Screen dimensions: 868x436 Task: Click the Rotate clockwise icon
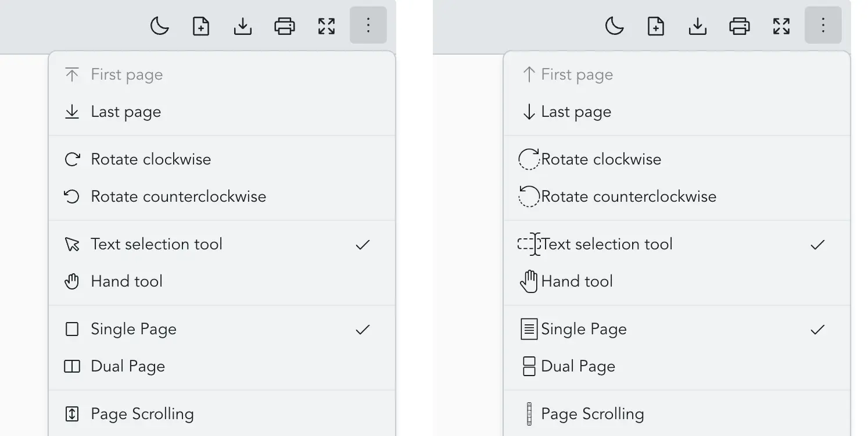tap(71, 159)
